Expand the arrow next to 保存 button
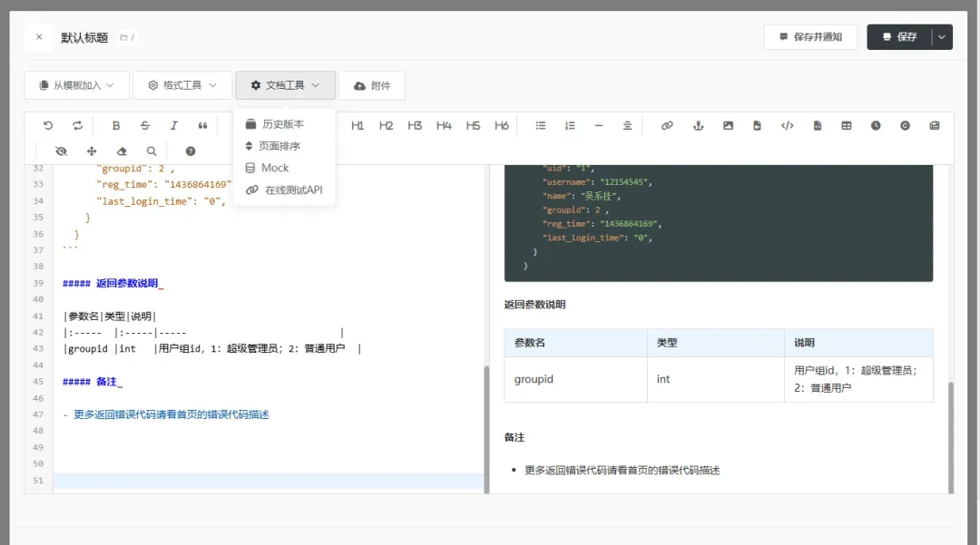 (x=942, y=37)
